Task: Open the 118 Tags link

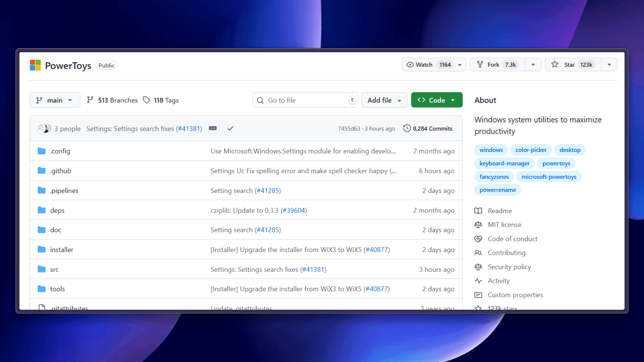Action: point(166,100)
